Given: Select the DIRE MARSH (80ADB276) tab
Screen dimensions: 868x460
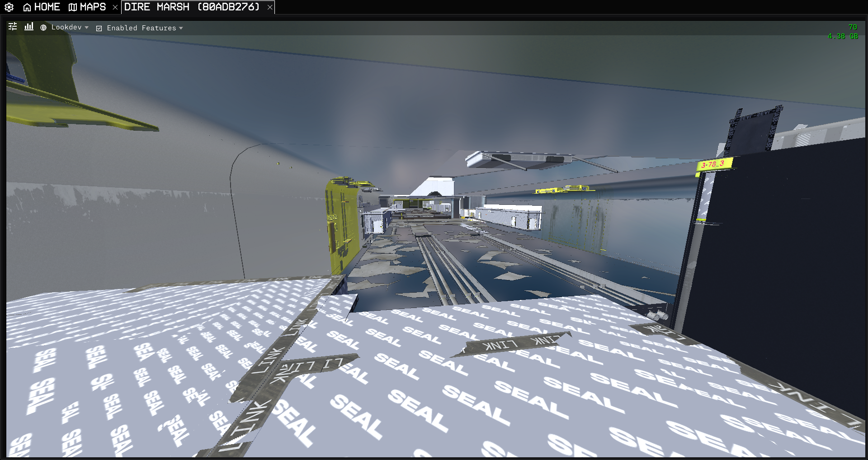Looking at the screenshot, I should [192, 7].
